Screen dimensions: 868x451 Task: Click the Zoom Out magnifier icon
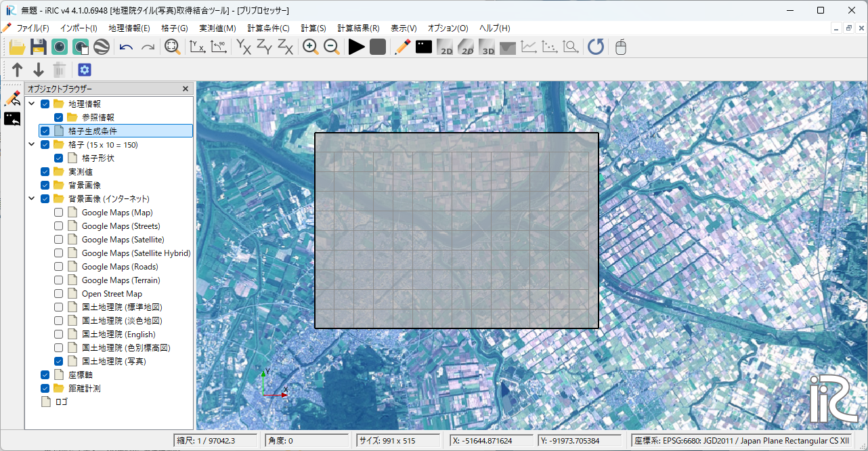click(332, 47)
